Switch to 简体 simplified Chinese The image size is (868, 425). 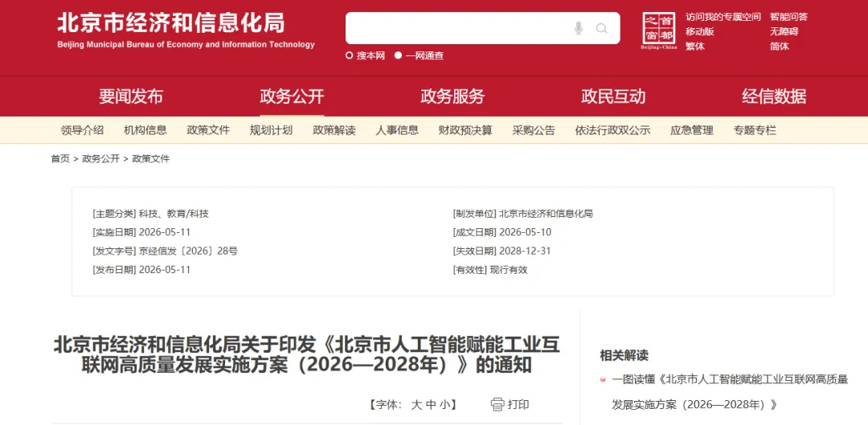[779, 47]
